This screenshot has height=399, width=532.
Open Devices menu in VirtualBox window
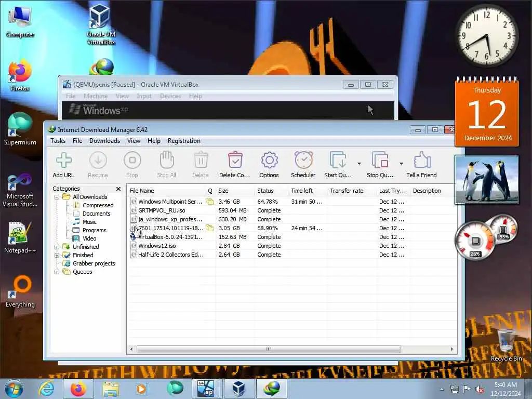click(x=170, y=96)
